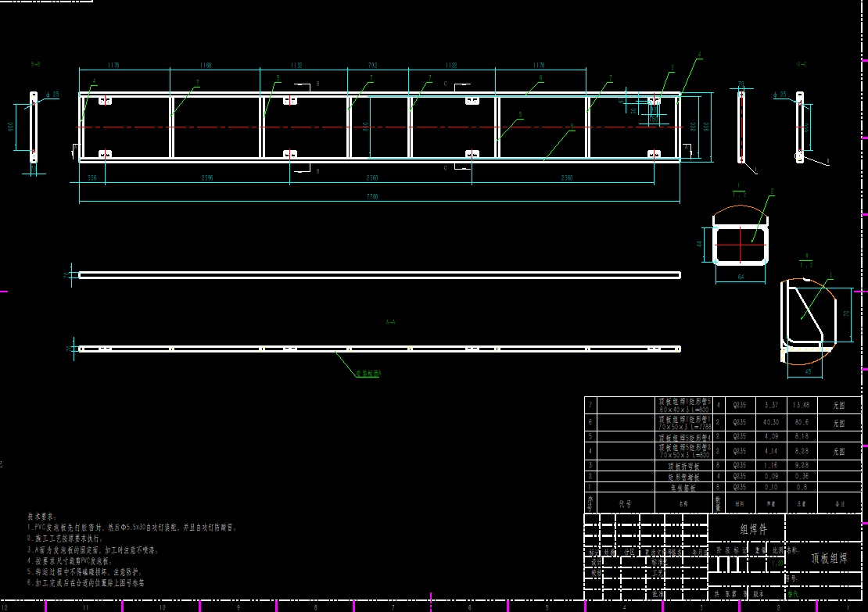This screenshot has height=612, width=868.
Task: Select the '代号' header cell in parts list
Action: 626,503
